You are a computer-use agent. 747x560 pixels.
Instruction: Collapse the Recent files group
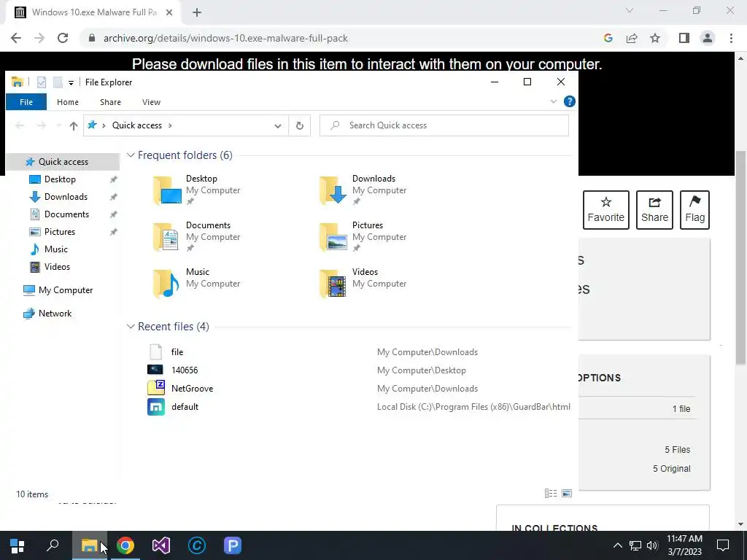(131, 327)
